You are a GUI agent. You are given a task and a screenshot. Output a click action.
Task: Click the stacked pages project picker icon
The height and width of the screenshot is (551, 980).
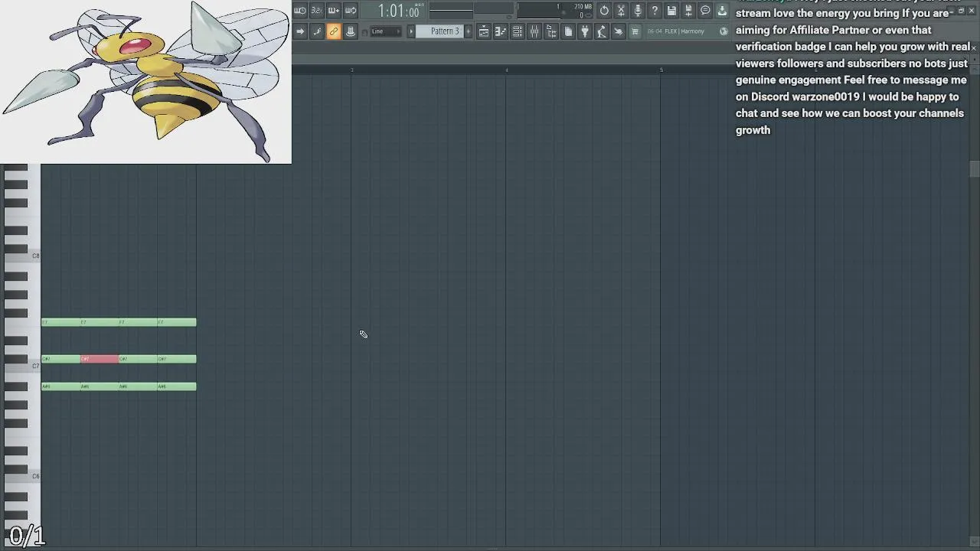tap(568, 31)
